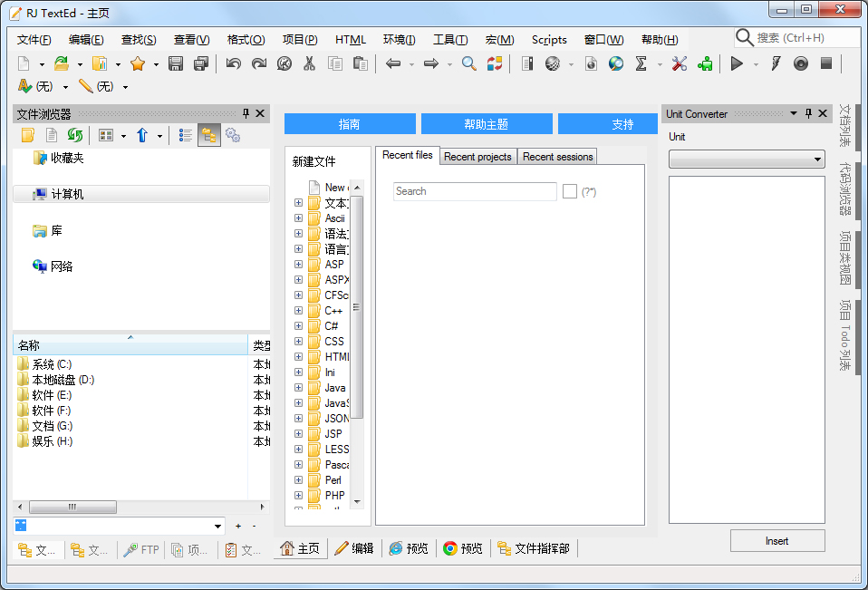Click the Open file folder icon
Viewport: 868px width, 590px height.
pos(62,63)
